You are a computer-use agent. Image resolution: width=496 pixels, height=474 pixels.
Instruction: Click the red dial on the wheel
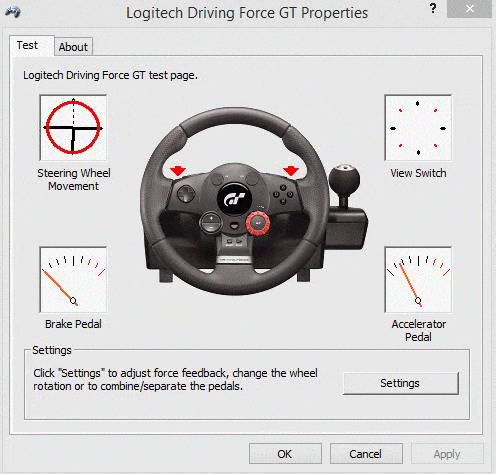click(x=258, y=222)
